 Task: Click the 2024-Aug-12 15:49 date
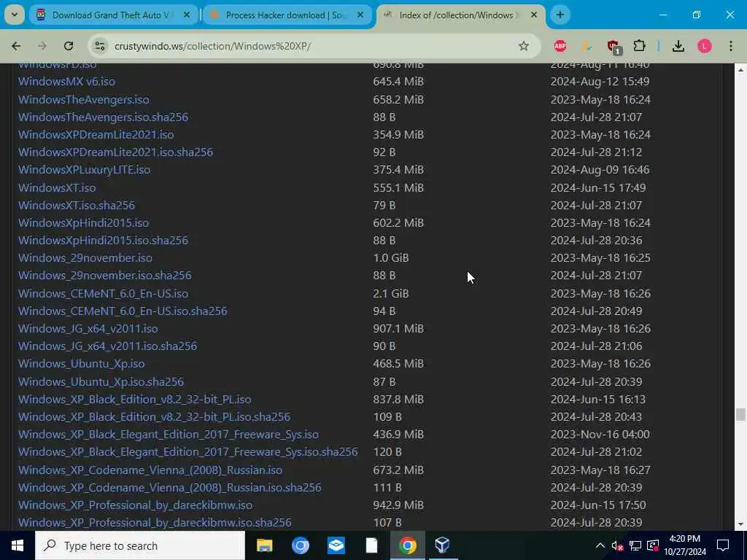(600, 82)
